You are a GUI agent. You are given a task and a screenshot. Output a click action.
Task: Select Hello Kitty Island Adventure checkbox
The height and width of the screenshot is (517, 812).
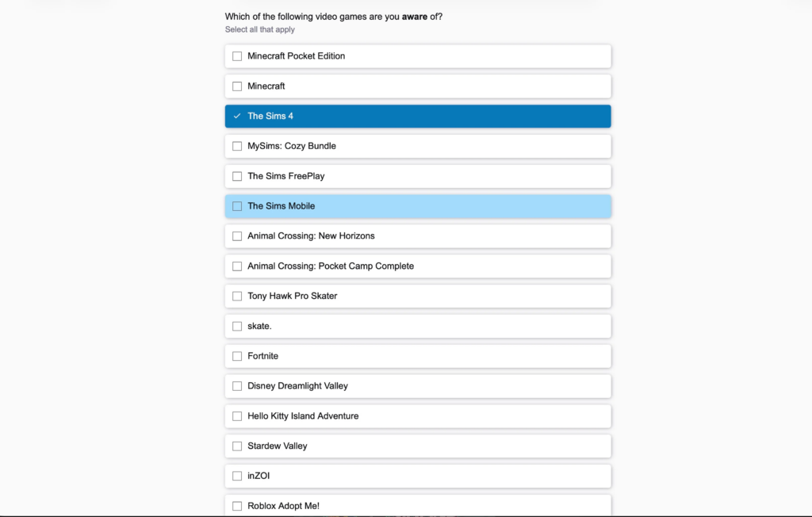tap(237, 416)
